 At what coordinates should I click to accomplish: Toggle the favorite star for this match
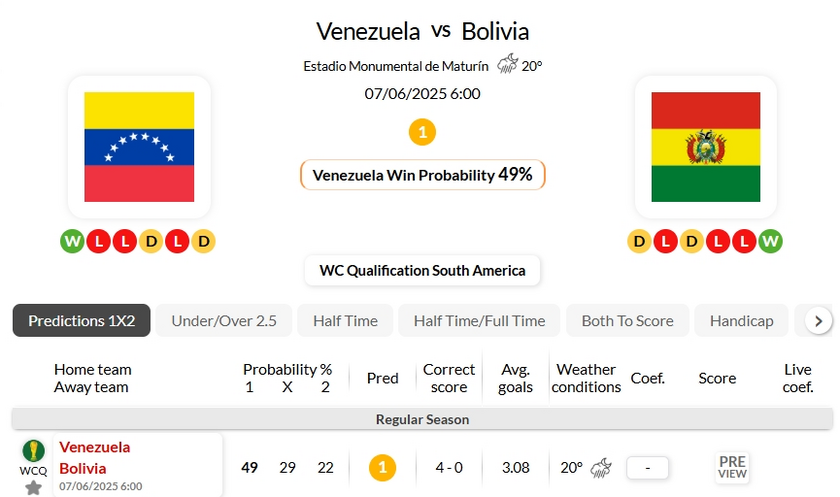pos(33,487)
